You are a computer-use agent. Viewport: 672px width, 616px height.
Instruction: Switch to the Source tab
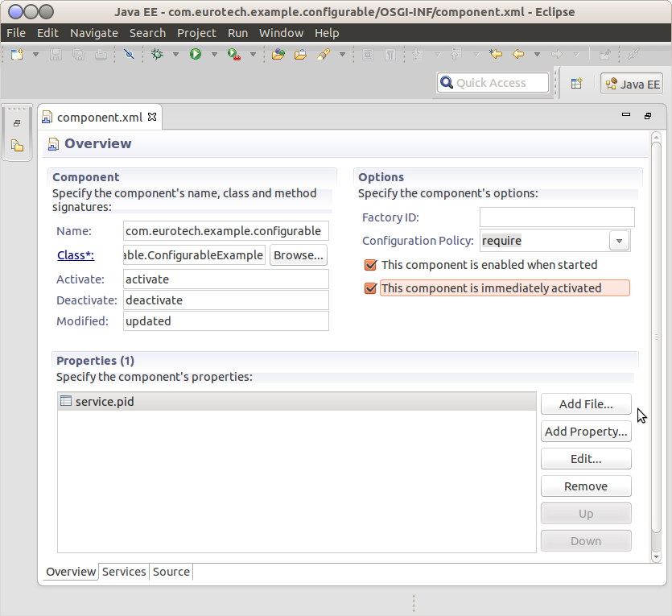click(x=171, y=572)
